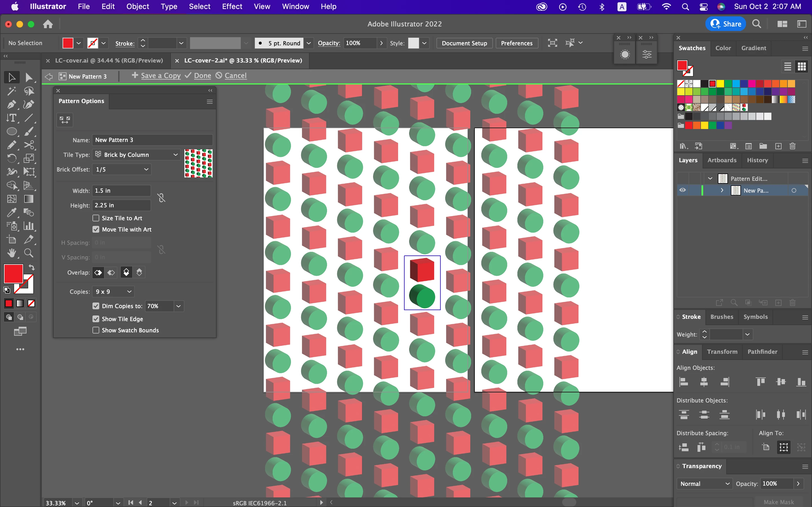Open the Tile Type dropdown
The image size is (812, 507).
click(x=137, y=155)
